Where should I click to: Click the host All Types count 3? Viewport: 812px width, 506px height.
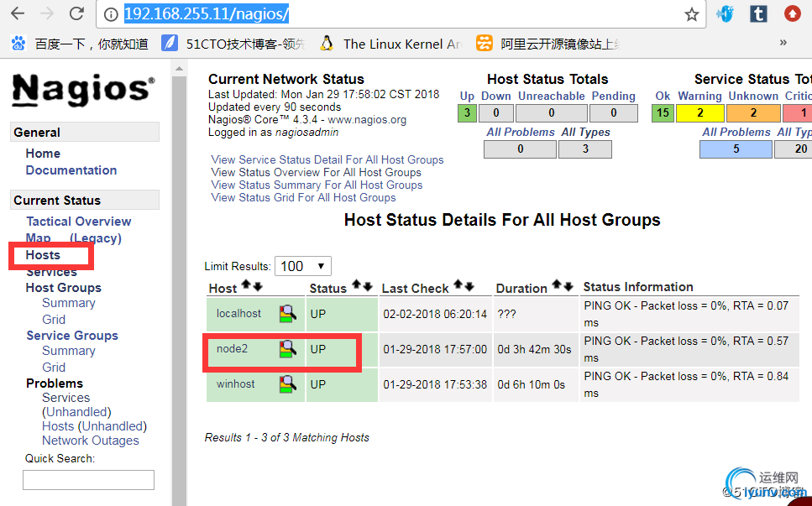point(585,149)
